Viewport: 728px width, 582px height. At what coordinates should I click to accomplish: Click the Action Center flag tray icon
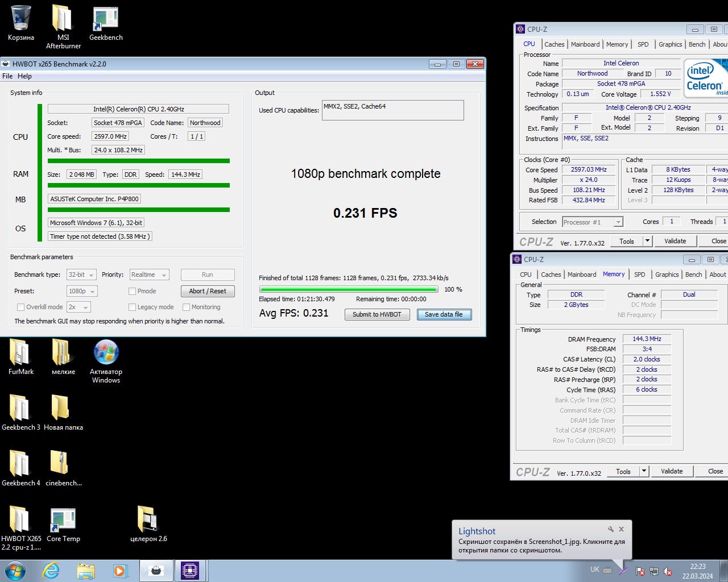point(640,571)
